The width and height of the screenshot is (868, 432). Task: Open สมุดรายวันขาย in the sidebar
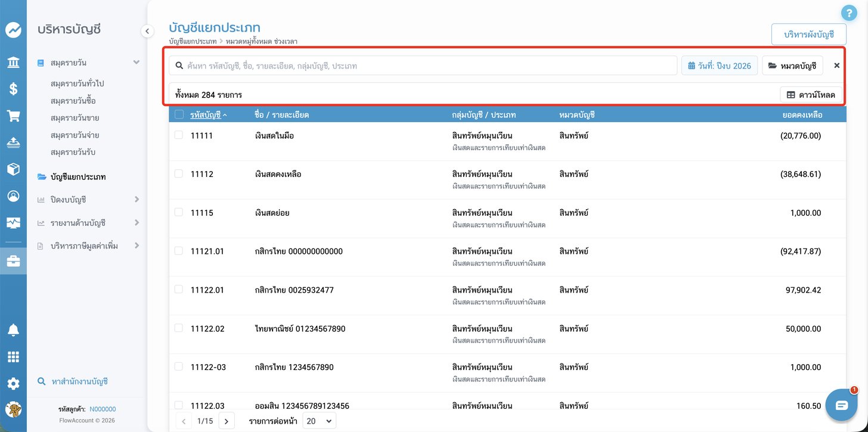pos(75,118)
